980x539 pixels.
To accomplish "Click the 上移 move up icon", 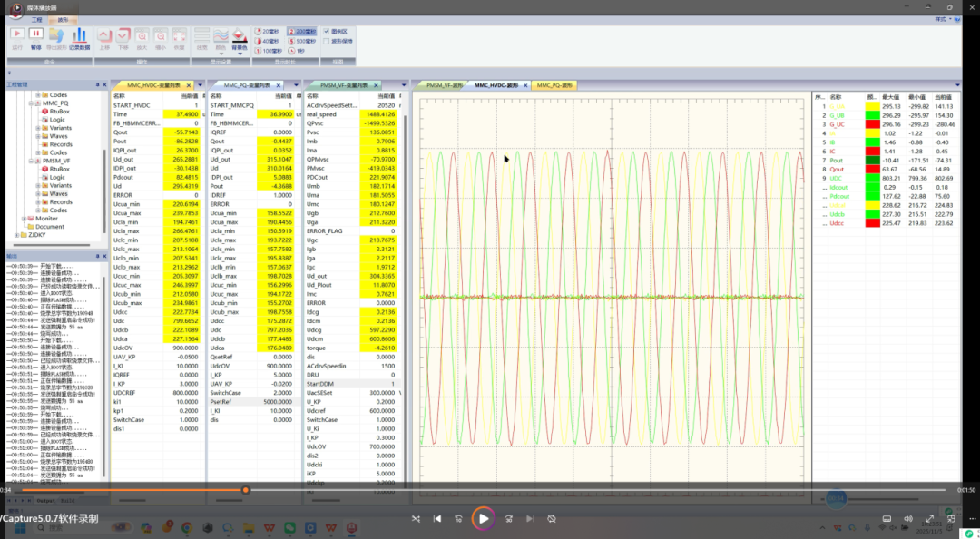I will [104, 36].
